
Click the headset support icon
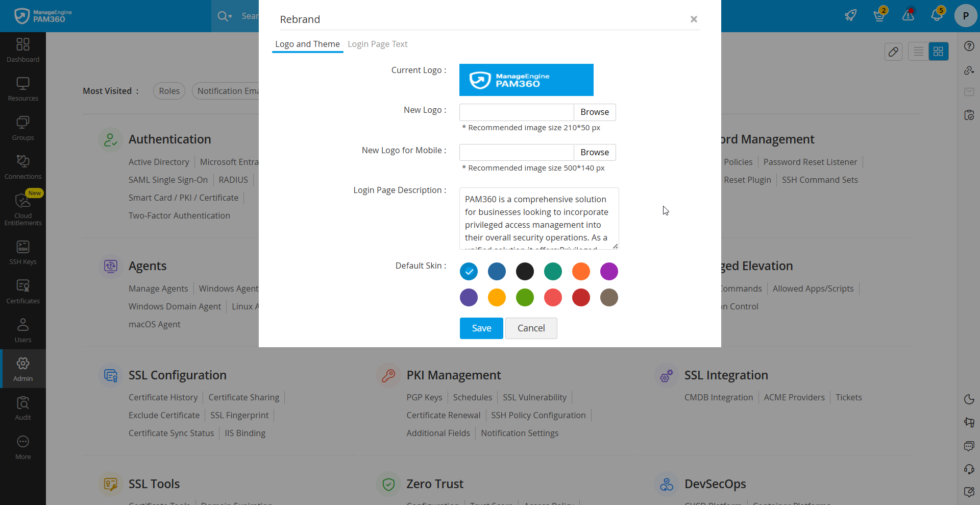969,469
